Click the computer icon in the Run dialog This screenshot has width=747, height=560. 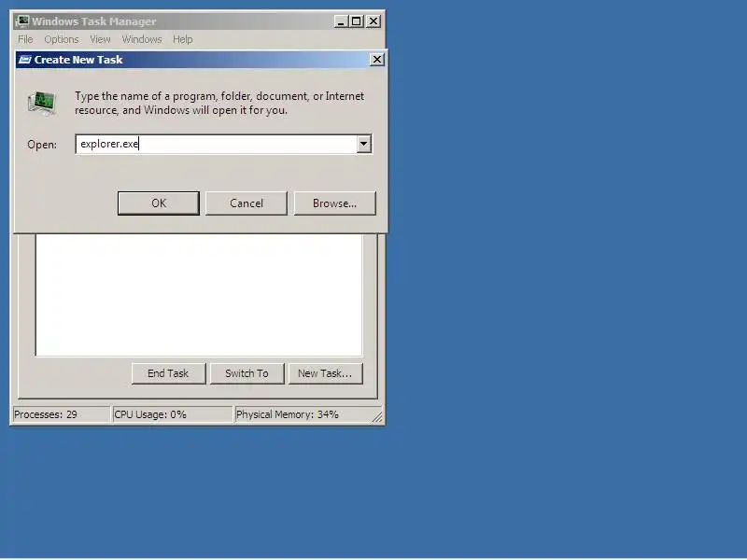[42, 103]
